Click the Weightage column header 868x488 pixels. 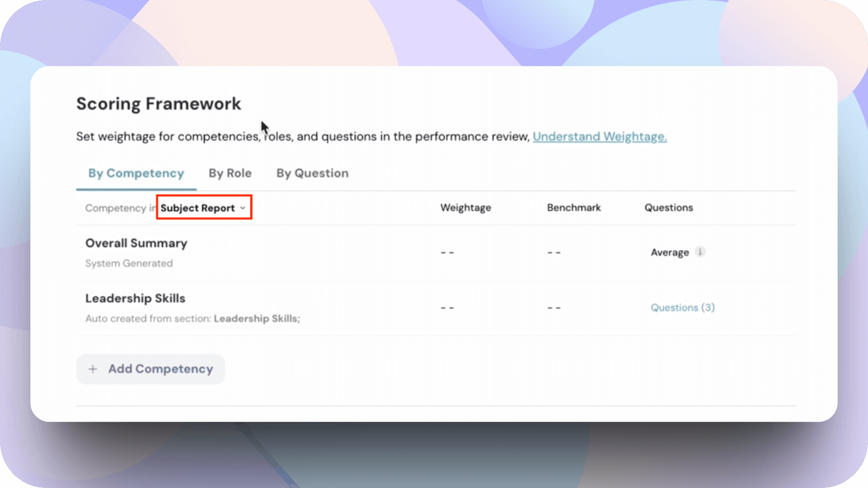(465, 208)
